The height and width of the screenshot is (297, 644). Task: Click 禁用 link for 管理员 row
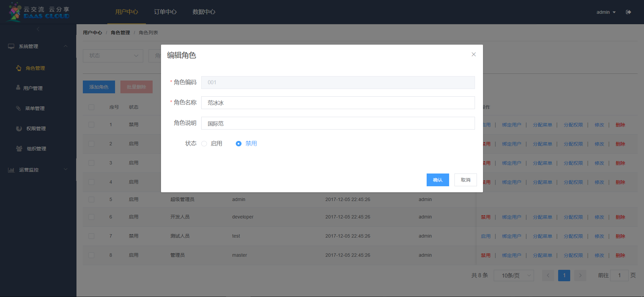(x=486, y=255)
